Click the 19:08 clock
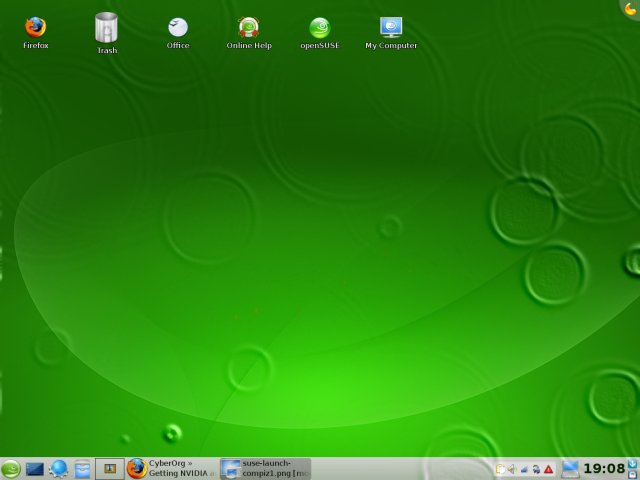Viewport: 640px width, 480px height. click(x=604, y=469)
